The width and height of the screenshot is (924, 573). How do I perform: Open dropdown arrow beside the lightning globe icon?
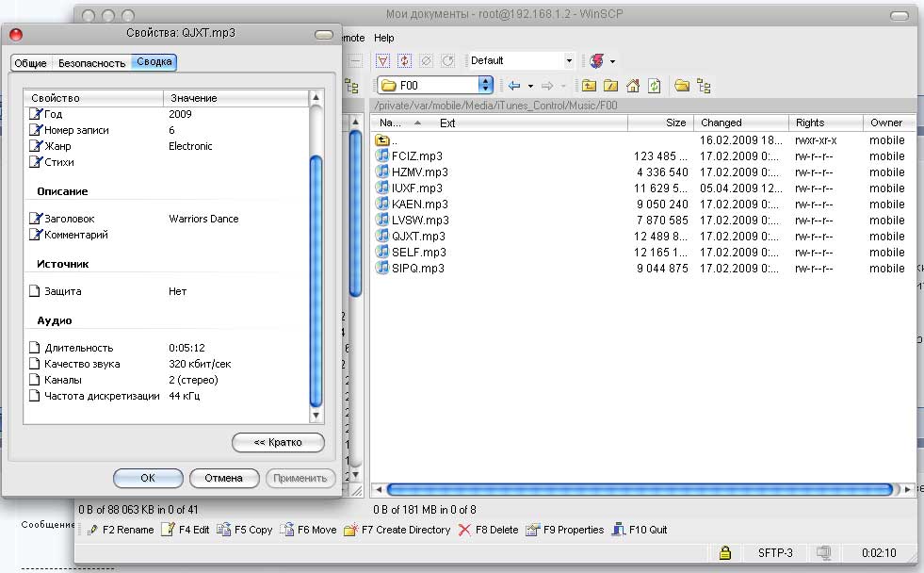(613, 61)
